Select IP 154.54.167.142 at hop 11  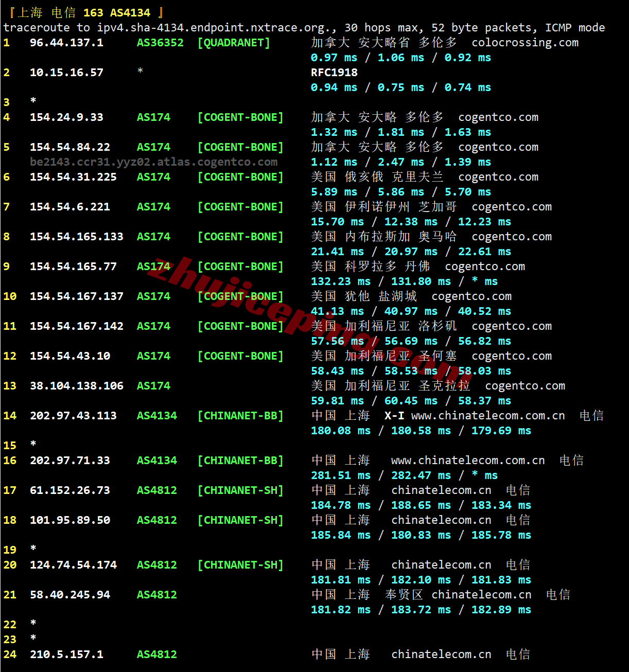coord(77,326)
